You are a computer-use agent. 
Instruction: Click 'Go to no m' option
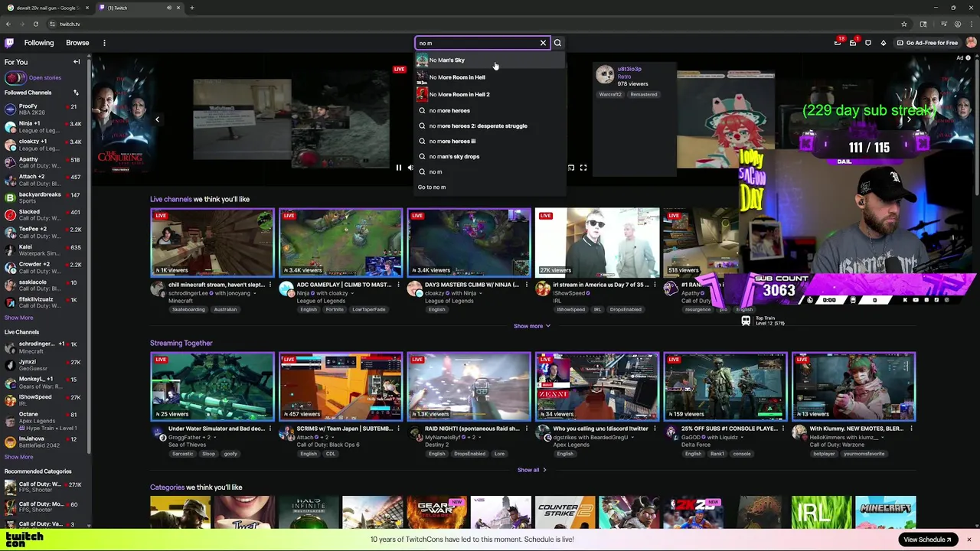[x=490, y=187]
